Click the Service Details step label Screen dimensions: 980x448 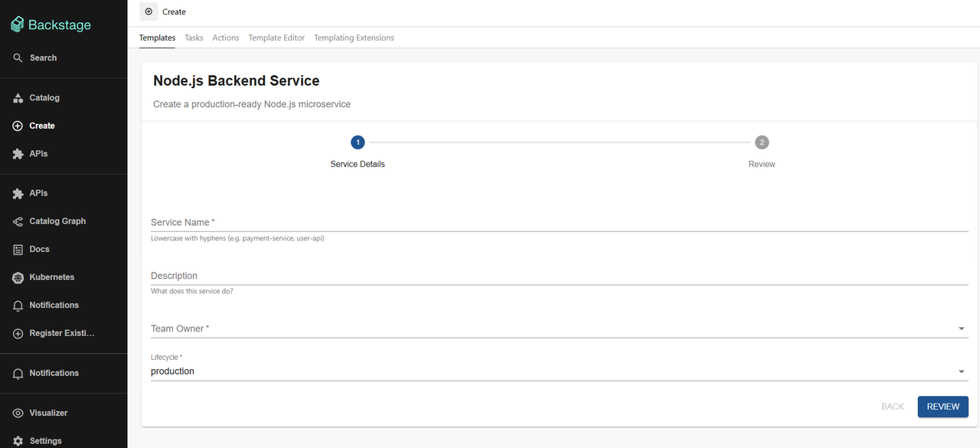358,164
